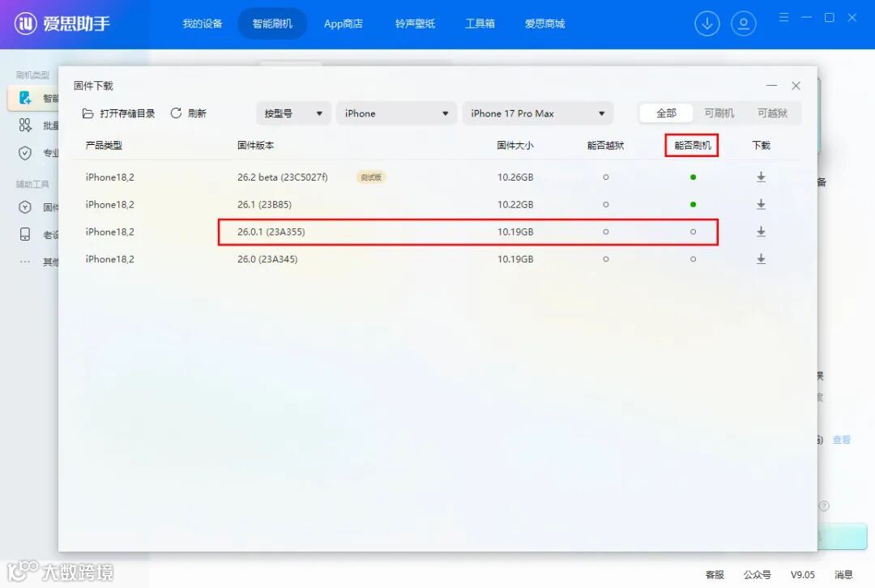875x588 pixels.
Task: Click iPhone18,2 in the 26.2 beta row
Action: coord(109,177)
